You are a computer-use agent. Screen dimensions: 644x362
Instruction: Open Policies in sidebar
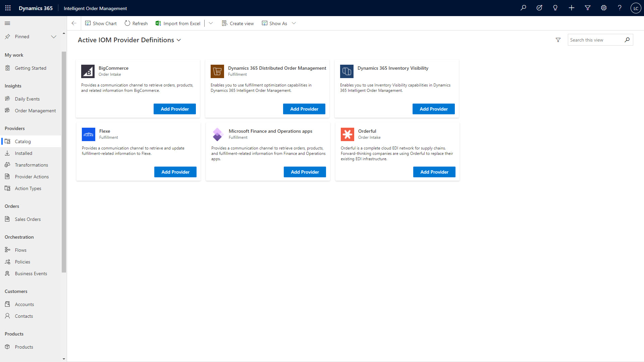tap(31, 262)
